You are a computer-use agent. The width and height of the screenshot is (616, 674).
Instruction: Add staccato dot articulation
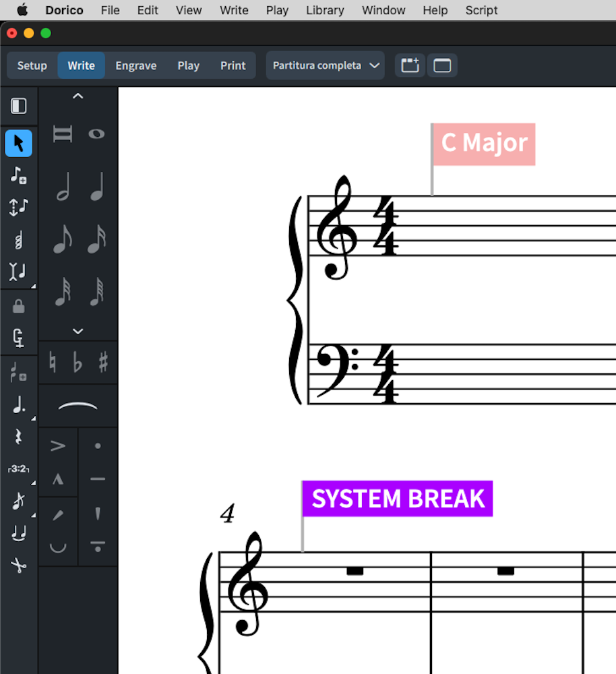pyautogui.click(x=98, y=446)
